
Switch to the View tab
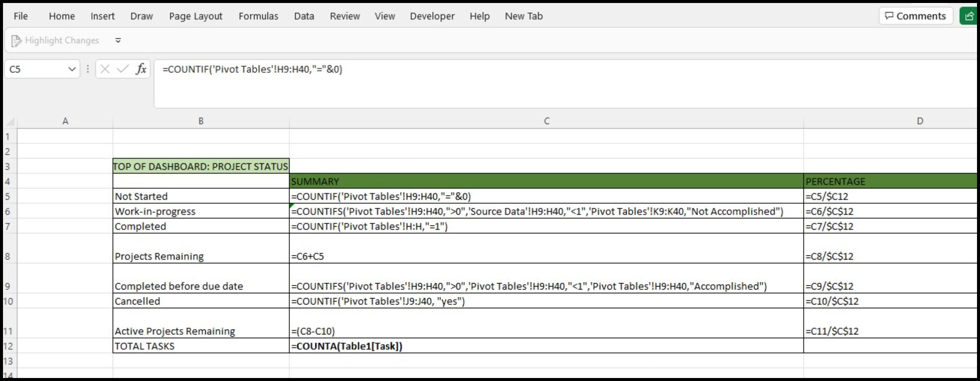pyautogui.click(x=385, y=16)
